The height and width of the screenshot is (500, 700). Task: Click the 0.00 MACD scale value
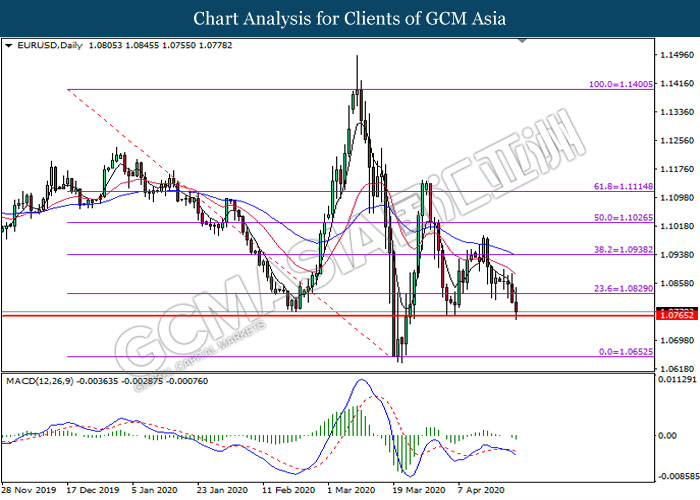(667, 435)
